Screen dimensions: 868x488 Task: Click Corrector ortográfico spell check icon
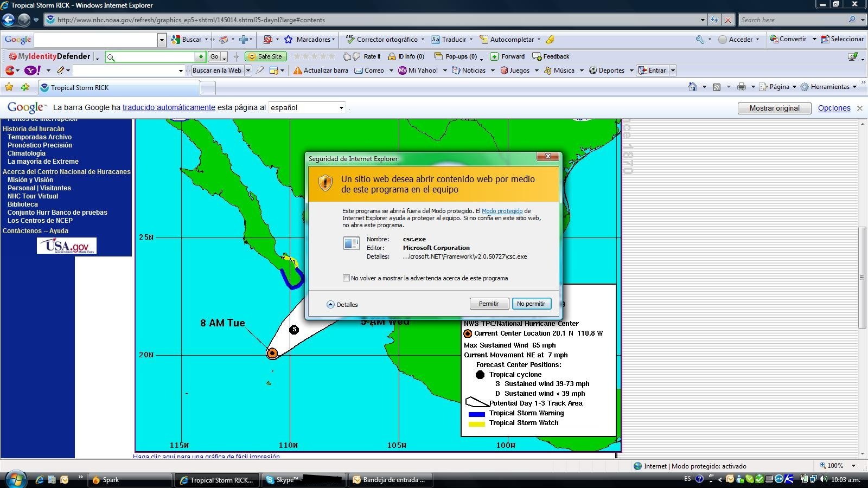pyautogui.click(x=350, y=40)
